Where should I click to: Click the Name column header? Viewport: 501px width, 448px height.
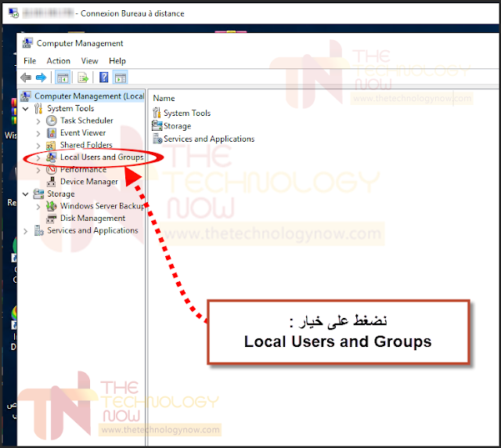164,98
